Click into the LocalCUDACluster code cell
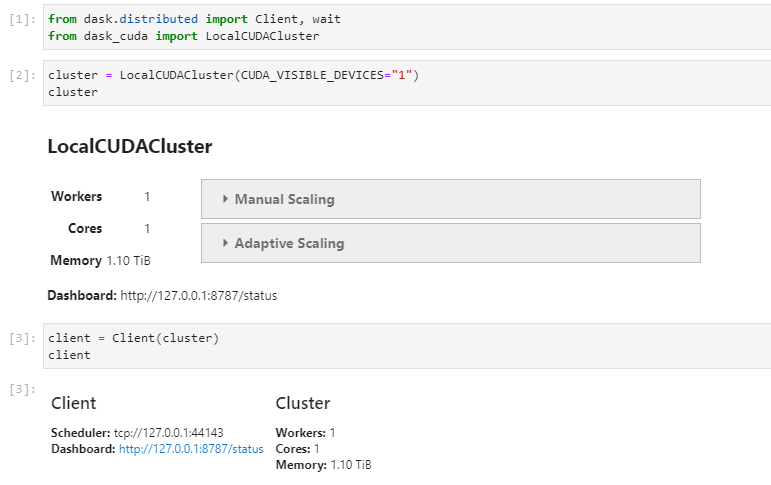This screenshot has height=485, width=771. pyautogui.click(x=407, y=83)
